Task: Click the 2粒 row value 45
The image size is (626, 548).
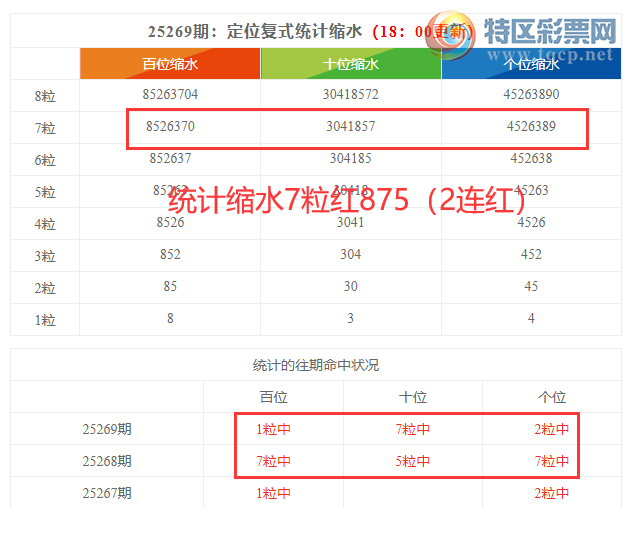Action: coord(531,286)
